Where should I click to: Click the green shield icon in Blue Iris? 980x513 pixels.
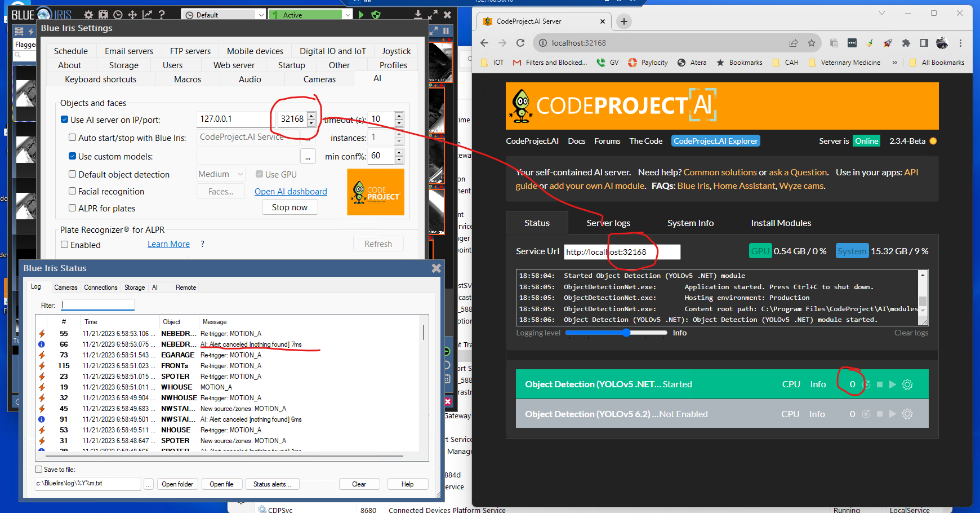pos(376,15)
